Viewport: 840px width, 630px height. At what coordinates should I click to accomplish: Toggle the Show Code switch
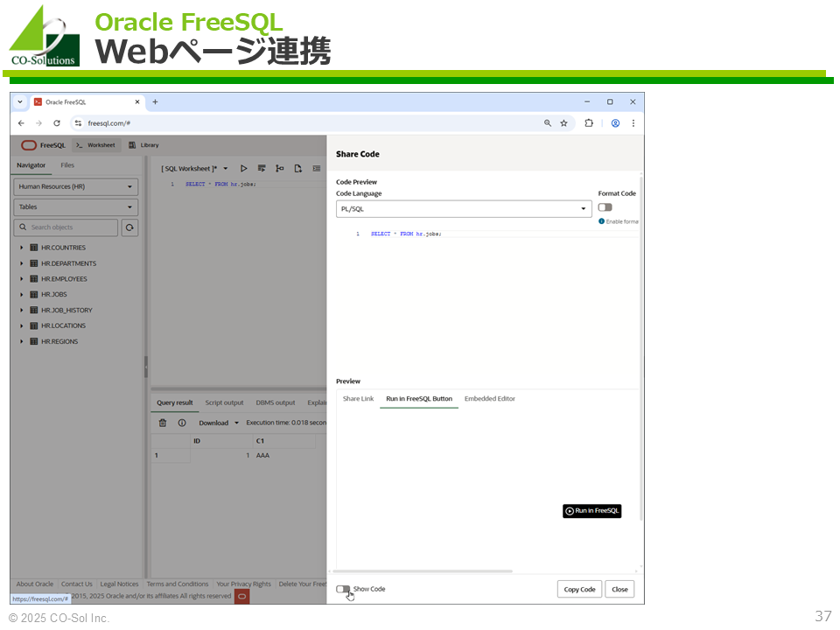coord(343,589)
